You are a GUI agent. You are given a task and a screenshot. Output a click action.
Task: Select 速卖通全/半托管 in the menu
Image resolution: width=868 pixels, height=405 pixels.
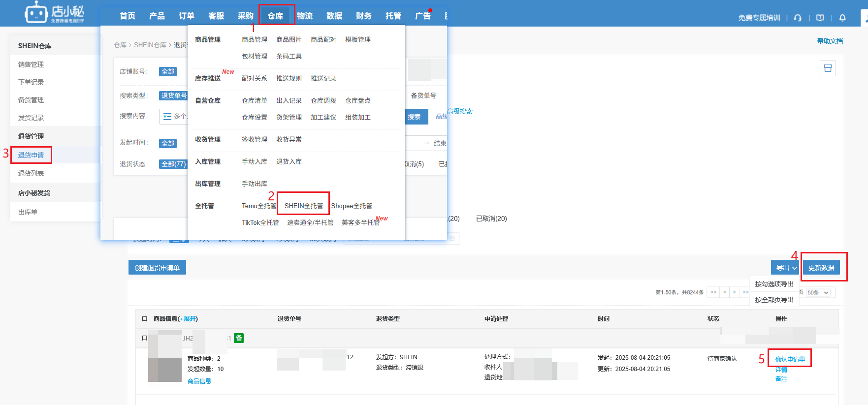coord(310,222)
